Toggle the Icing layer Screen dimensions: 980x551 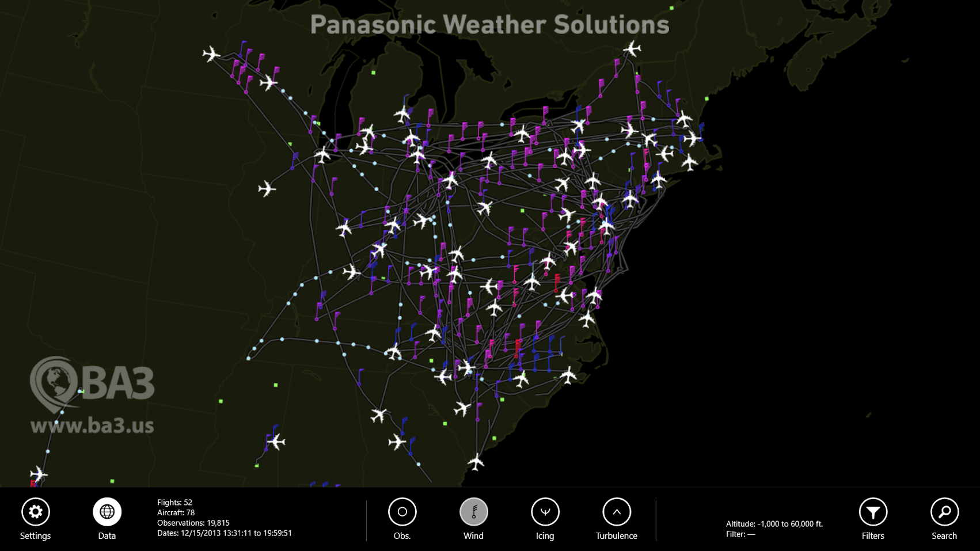(545, 512)
